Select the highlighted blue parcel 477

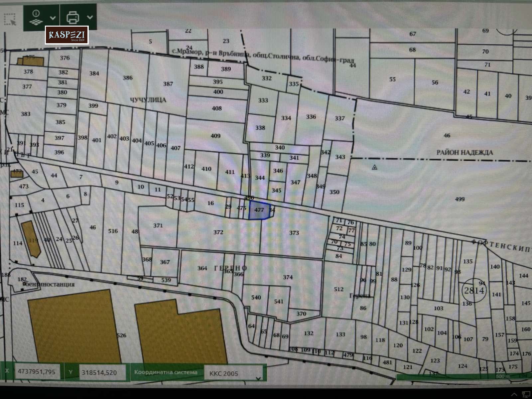point(259,210)
